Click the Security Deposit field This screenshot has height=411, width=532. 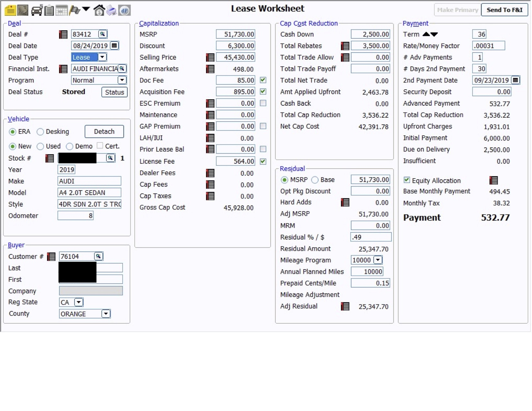(492, 92)
